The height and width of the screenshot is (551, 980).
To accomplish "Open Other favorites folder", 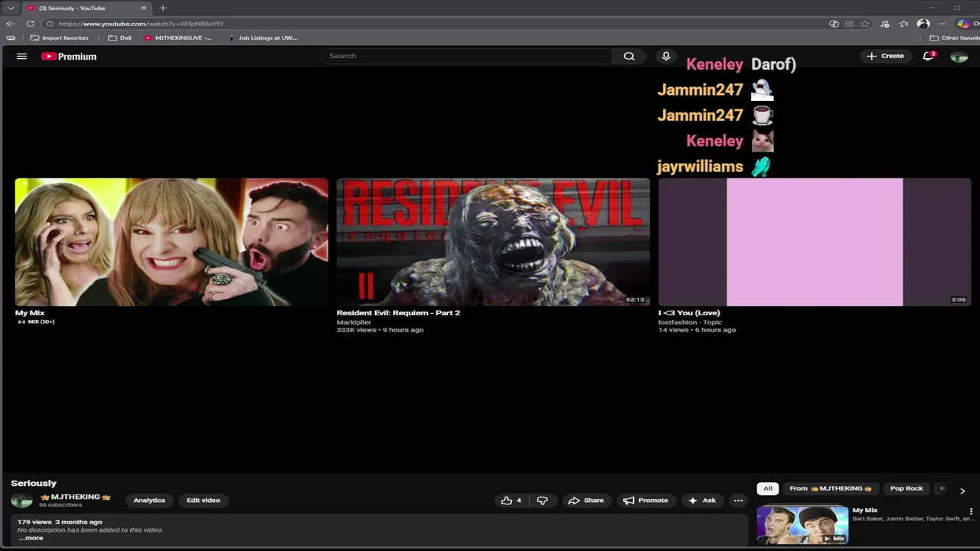I will [955, 37].
